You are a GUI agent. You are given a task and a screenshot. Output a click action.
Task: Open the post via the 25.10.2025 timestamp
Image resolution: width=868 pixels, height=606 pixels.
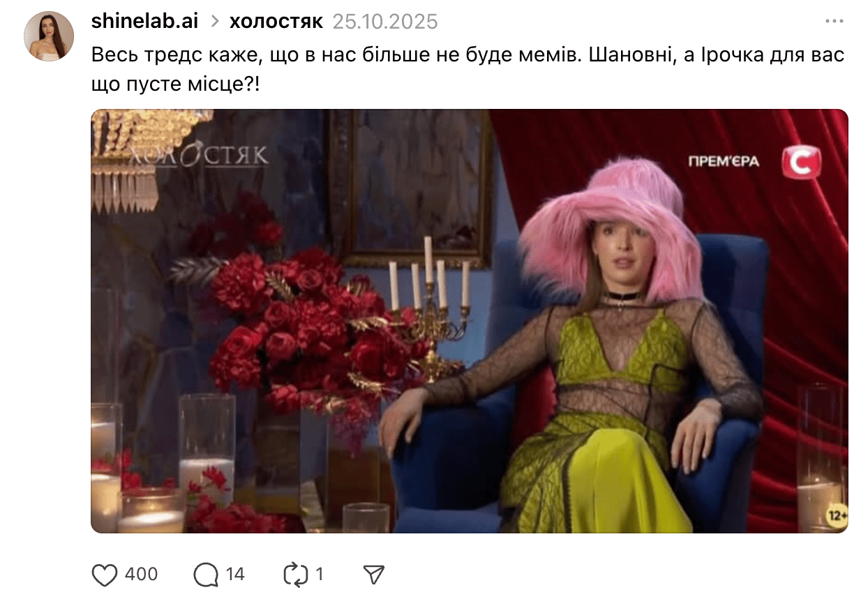coord(385,22)
